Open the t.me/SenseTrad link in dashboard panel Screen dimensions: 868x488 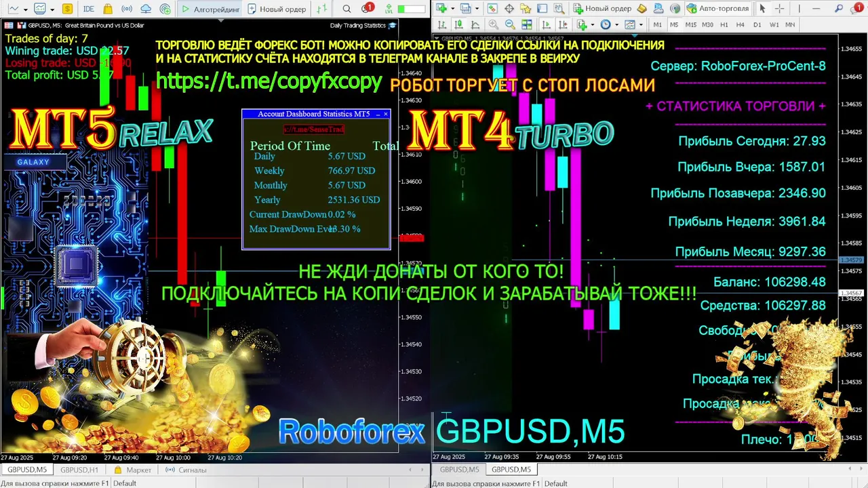click(x=314, y=129)
